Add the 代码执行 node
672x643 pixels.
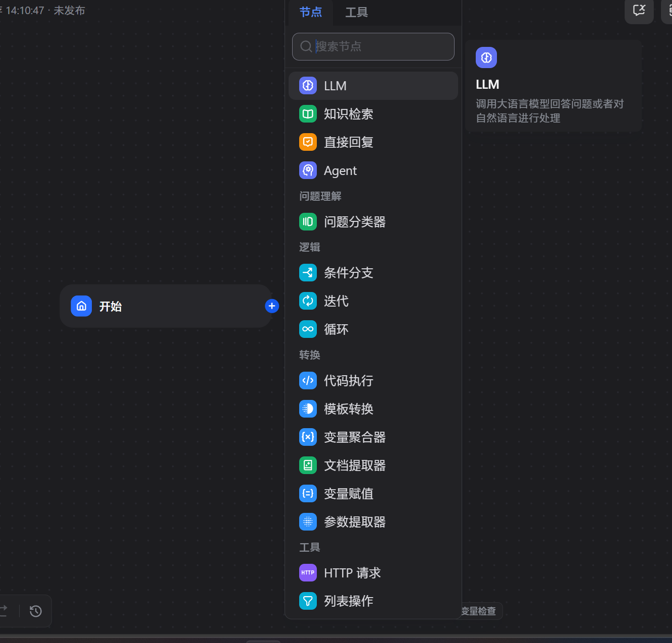[373, 381]
